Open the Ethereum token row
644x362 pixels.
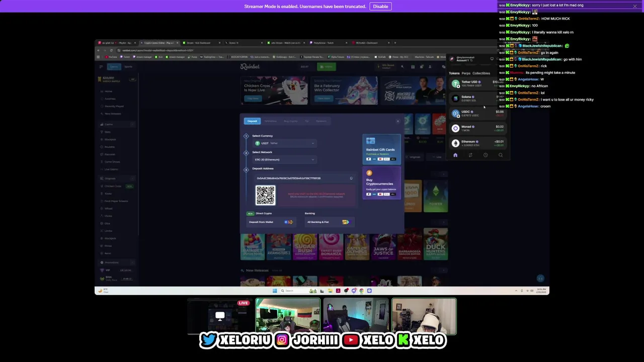pyautogui.click(x=478, y=143)
